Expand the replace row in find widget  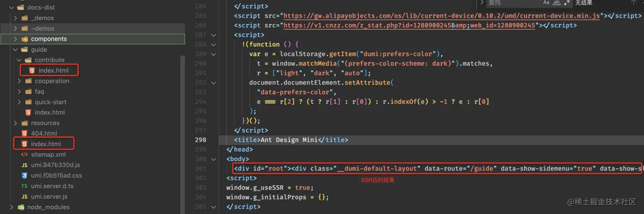click(x=482, y=3)
